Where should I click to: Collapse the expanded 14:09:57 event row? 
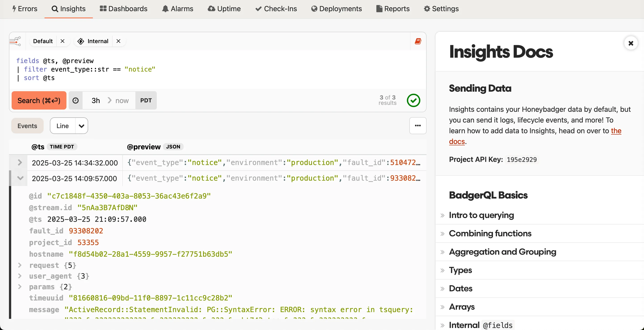pyautogui.click(x=20, y=178)
